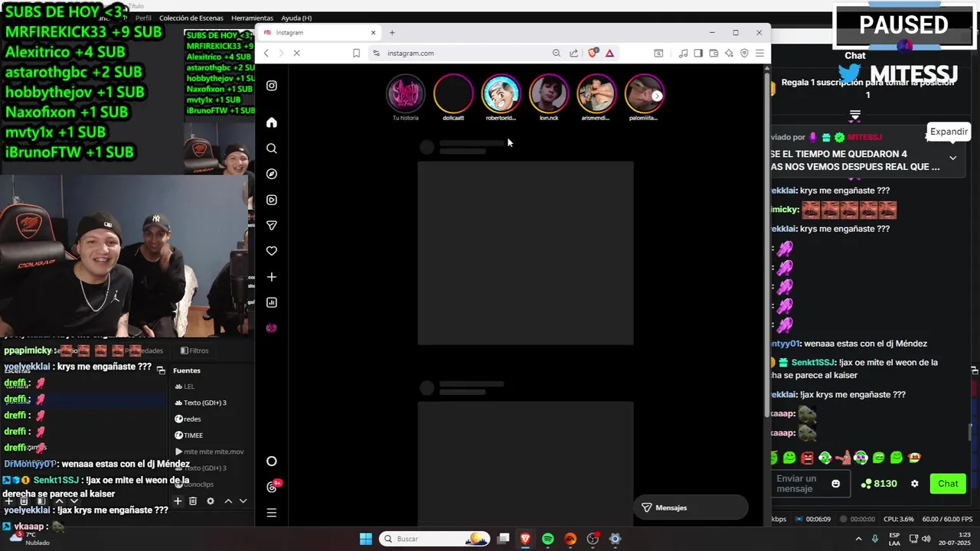
Task: Open the browser main hamburger menu
Action: [x=759, y=53]
